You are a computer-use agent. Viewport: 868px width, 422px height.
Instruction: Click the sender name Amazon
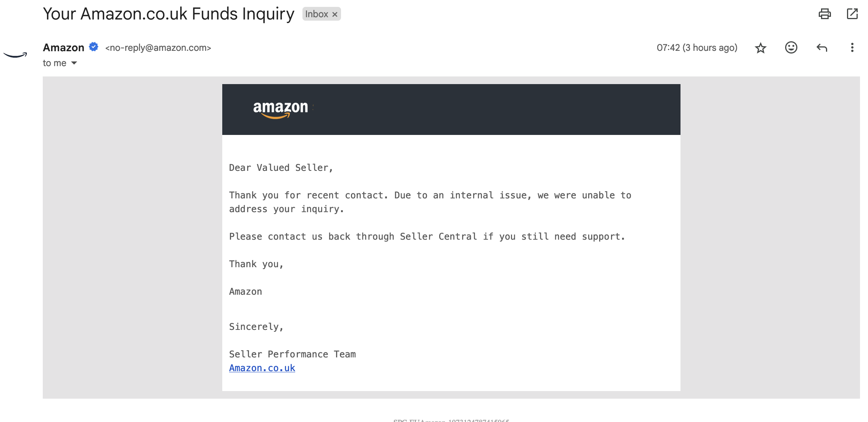[63, 47]
